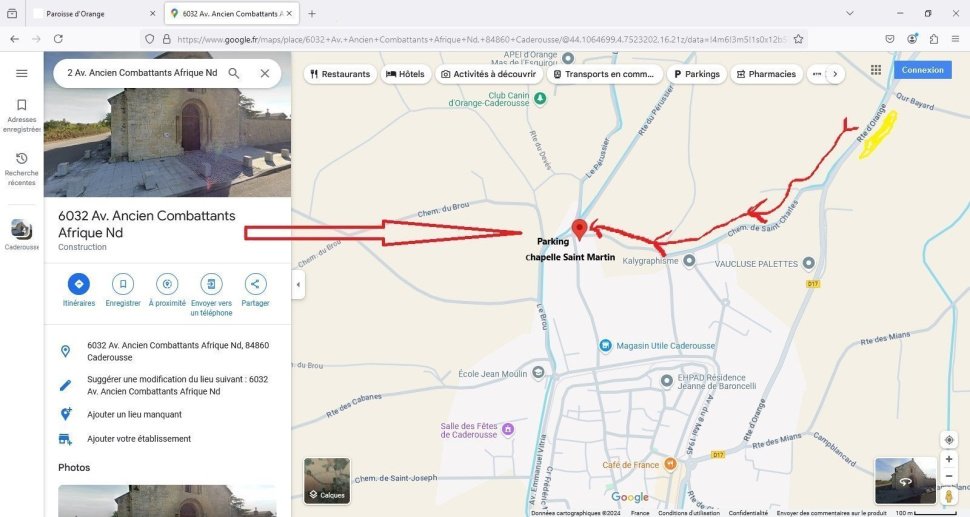Screen dimensions: 970x517
Task: Click the Kalygraphisme map marker
Action: point(689,260)
